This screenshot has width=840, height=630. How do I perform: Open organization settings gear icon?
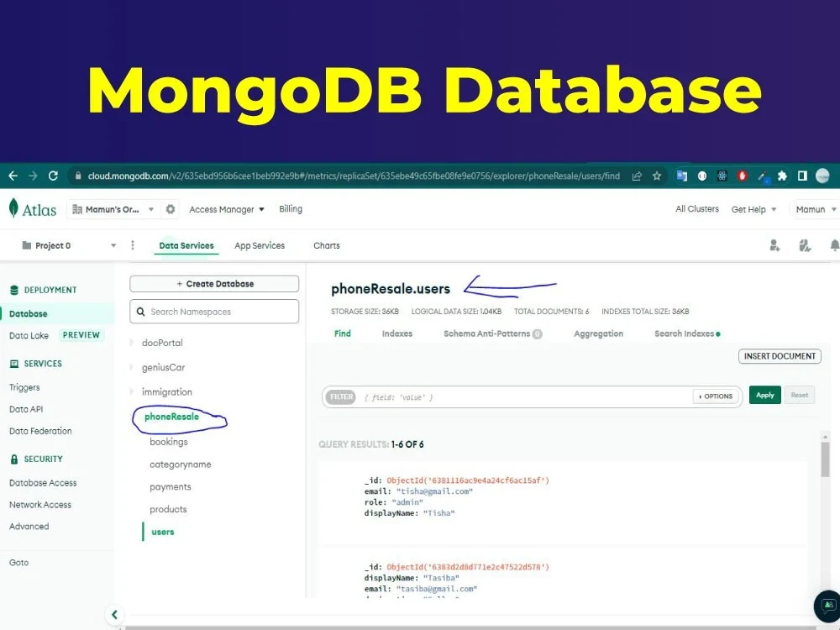click(x=171, y=209)
